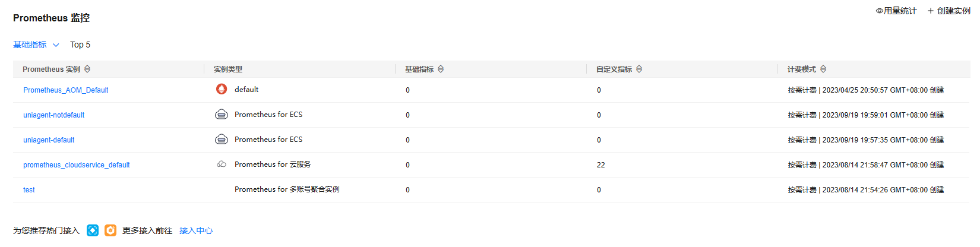The width and height of the screenshot is (980, 247).
Task: Sort by Prometheus 实例 column
Action: (87, 69)
